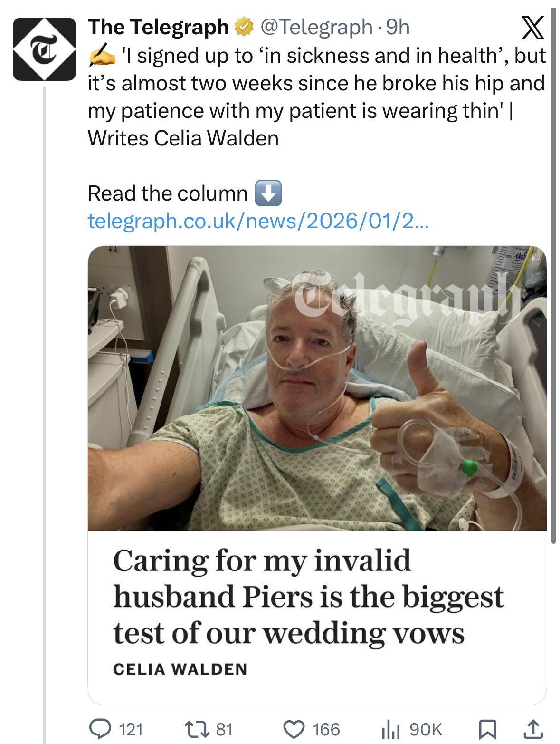Click the writing hand emoji in the tweet
This screenshot has width=560, height=744.
click(x=102, y=55)
